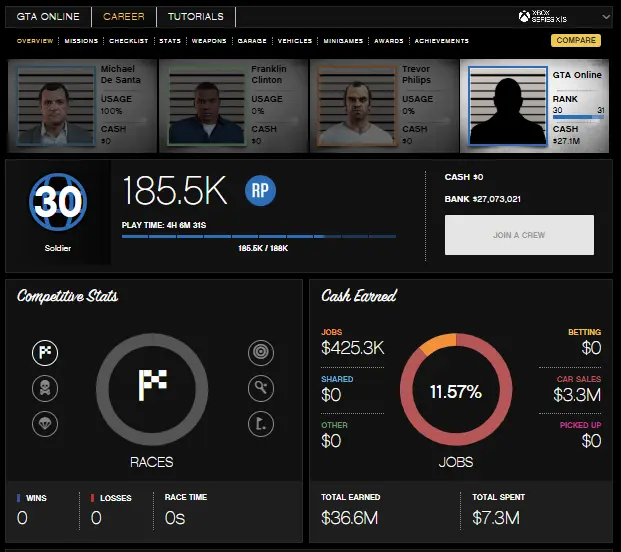621x552 pixels.
Task: Go to Checklist sub-menu
Action: point(129,41)
